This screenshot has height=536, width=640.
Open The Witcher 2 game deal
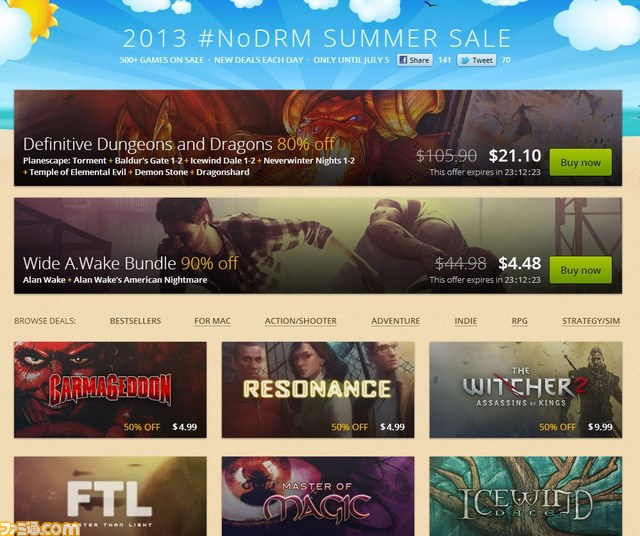coord(526,390)
